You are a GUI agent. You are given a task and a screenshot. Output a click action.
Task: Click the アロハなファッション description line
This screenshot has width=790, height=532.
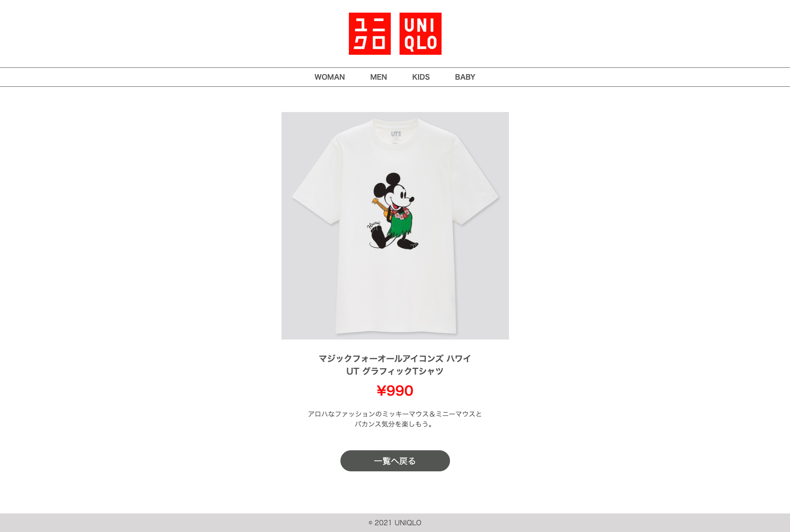tap(395, 414)
